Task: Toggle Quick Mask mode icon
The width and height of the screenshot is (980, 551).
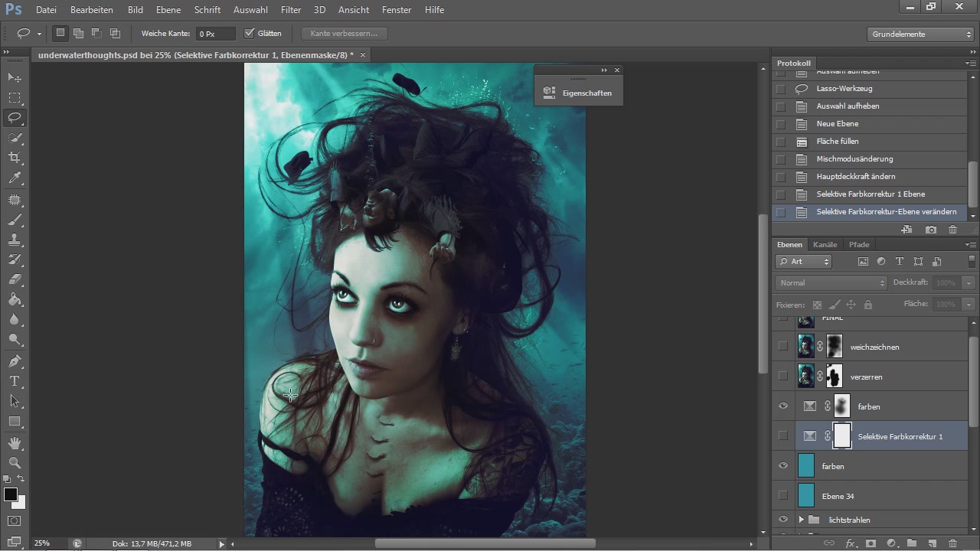Action: click(15, 521)
